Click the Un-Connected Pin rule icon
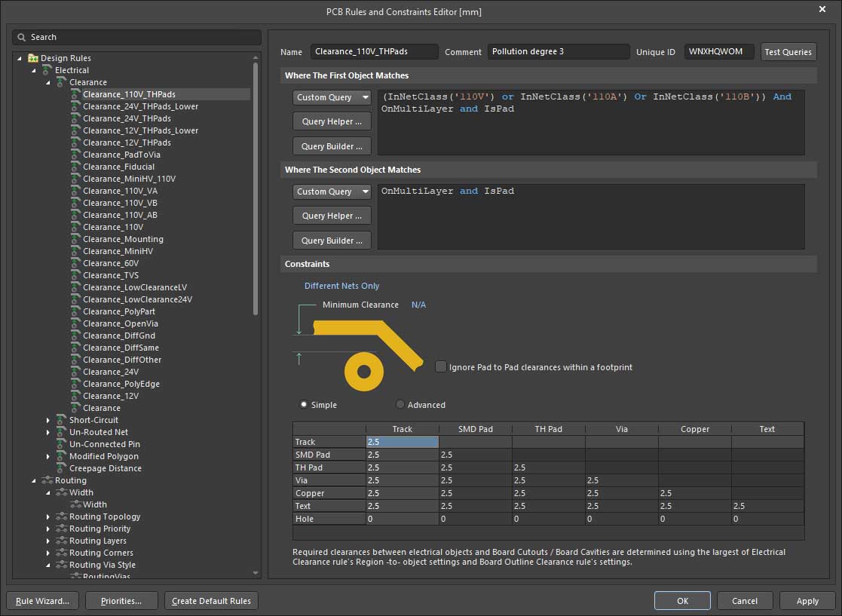Screen dimensions: 842x616 click(62, 444)
